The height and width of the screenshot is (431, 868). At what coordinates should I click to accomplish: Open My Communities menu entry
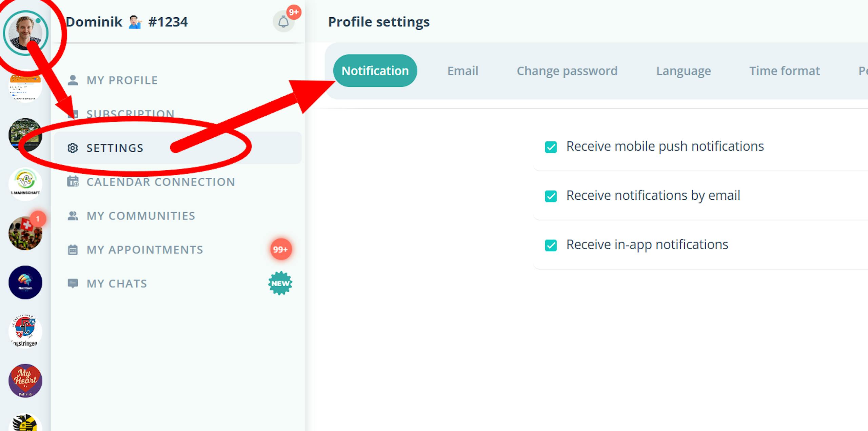[140, 216]
